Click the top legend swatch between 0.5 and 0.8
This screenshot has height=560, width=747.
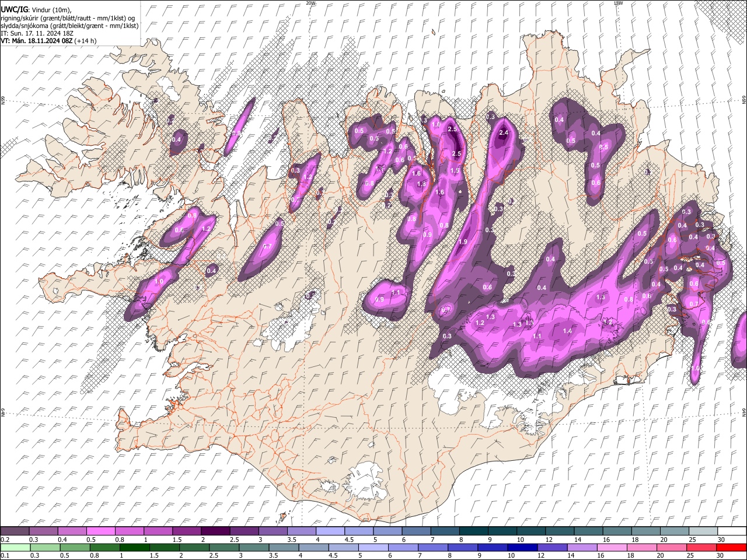100,531
